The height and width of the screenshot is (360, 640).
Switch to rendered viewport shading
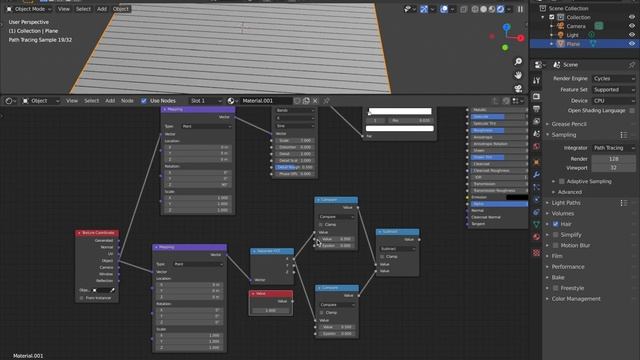click(500, 9)
